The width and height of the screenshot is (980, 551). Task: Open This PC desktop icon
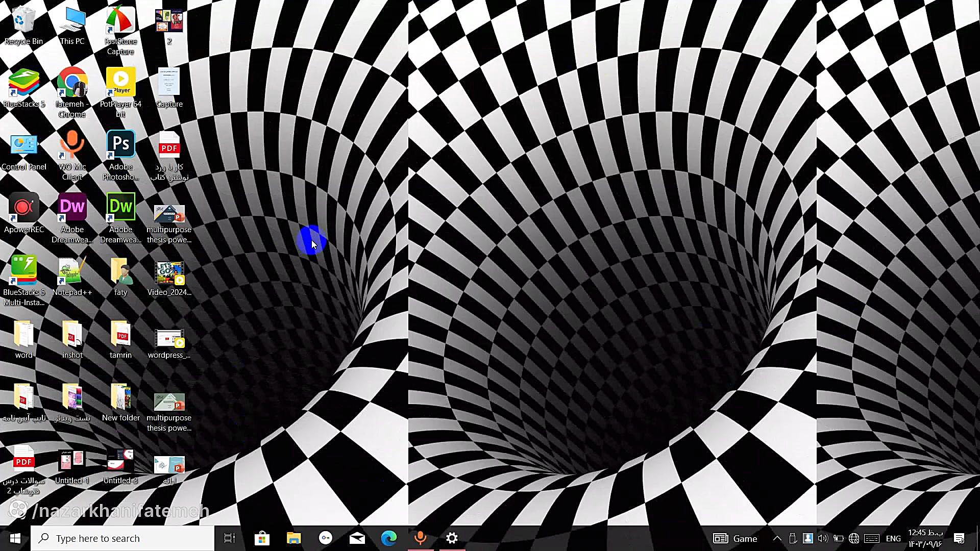(x=72, y=26)
